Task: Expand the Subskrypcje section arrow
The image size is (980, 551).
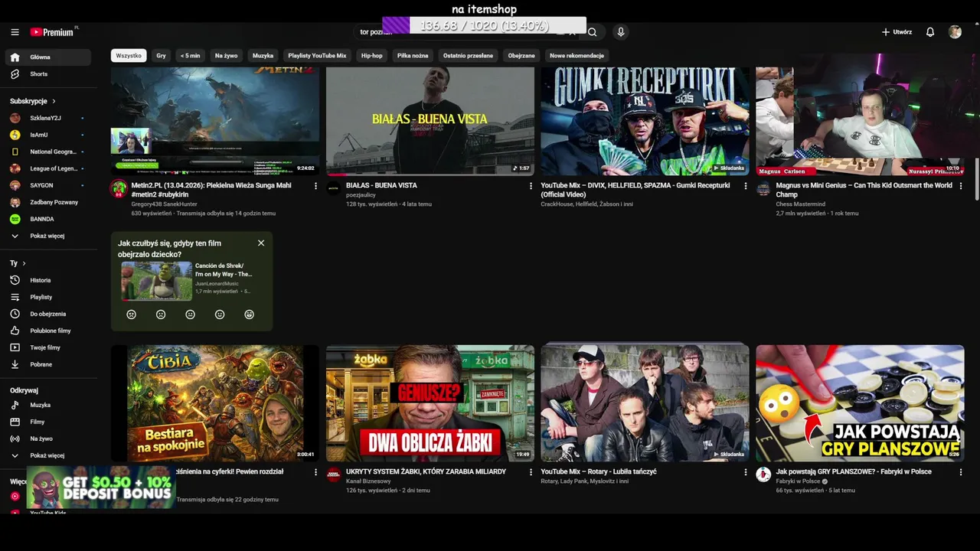Action: point(54,101)
